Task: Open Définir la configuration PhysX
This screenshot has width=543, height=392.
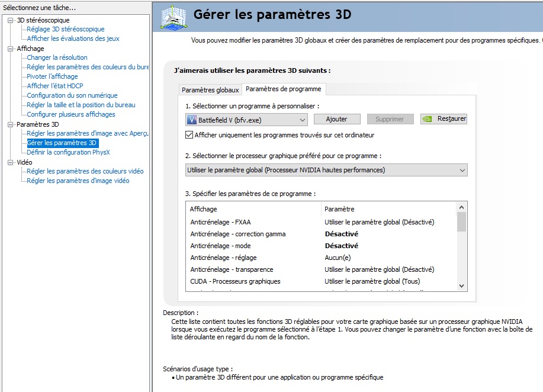Action: coord(68,152)
